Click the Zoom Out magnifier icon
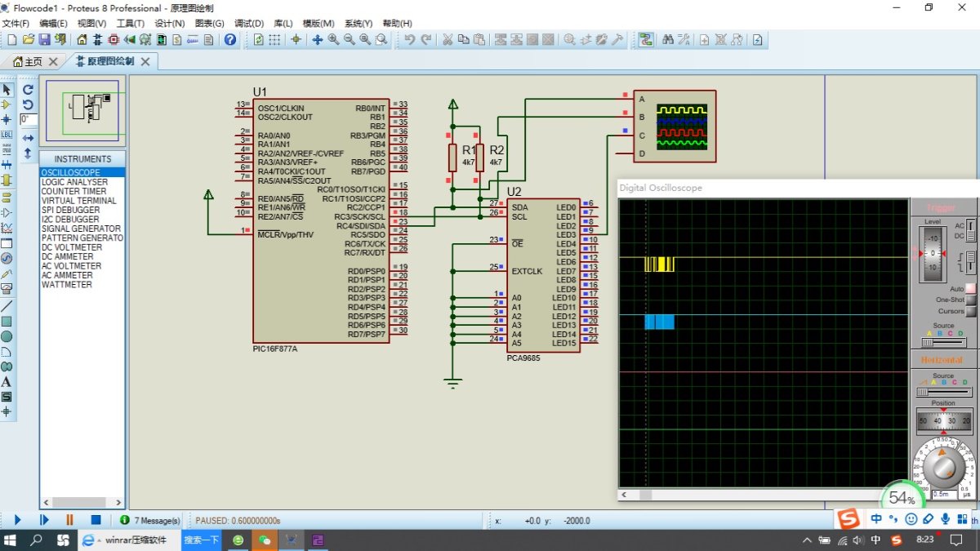980x551 pixels. [x=349, y=39]
